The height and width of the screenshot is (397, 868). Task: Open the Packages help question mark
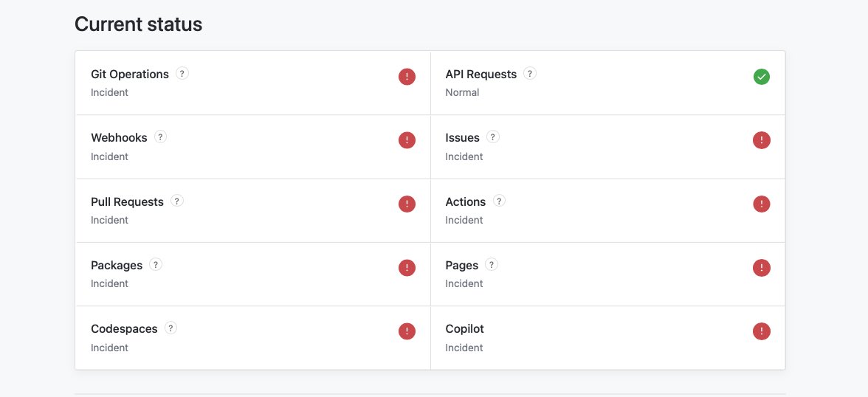156,264
